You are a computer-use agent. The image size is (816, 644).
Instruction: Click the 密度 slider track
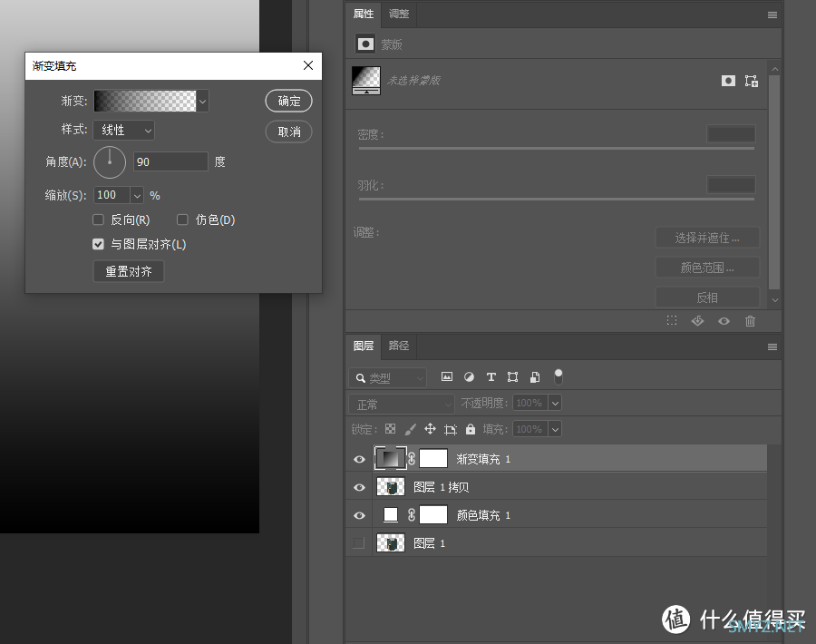pos(557,149)
